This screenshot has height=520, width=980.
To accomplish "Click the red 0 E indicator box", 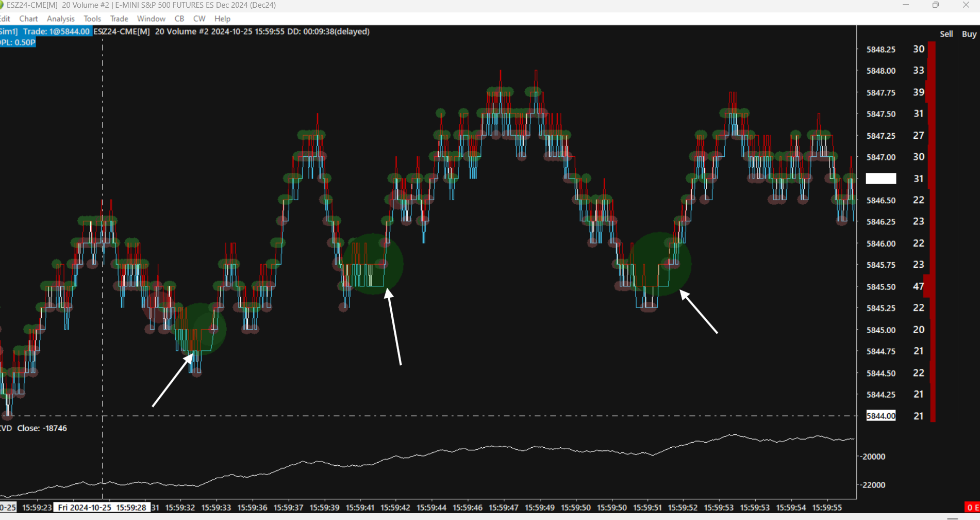I will (972, 508).
